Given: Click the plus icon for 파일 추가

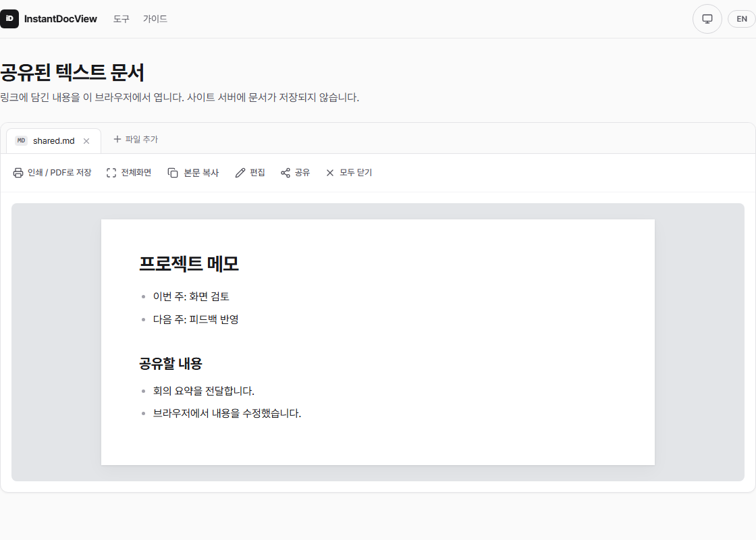Looking at the screenshot, I should tap(117, 139).
